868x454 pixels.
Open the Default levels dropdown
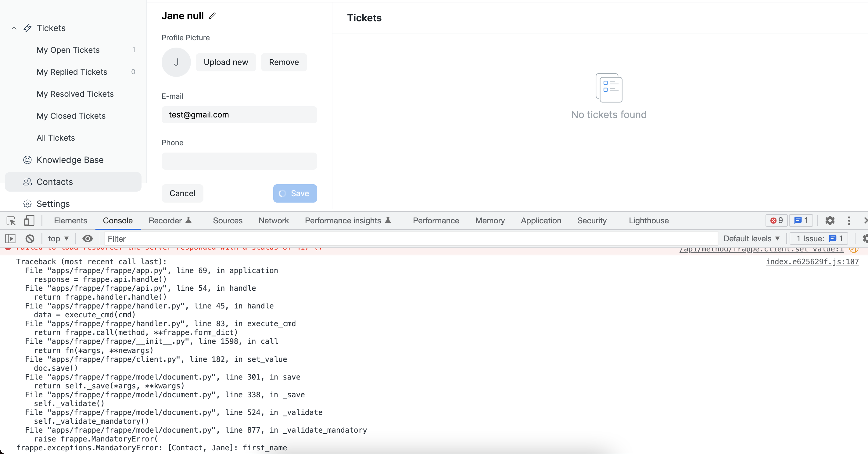(x=751, y=239)
